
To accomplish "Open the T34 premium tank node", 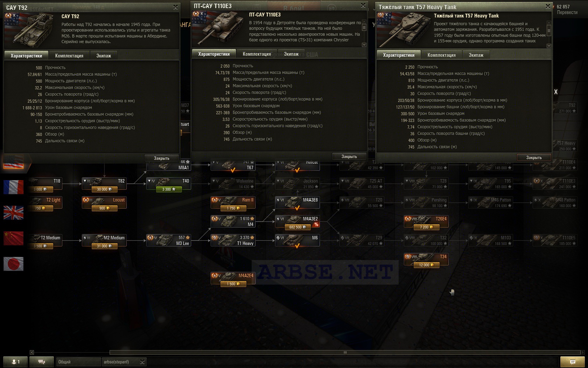I will [x=426, y=260].
